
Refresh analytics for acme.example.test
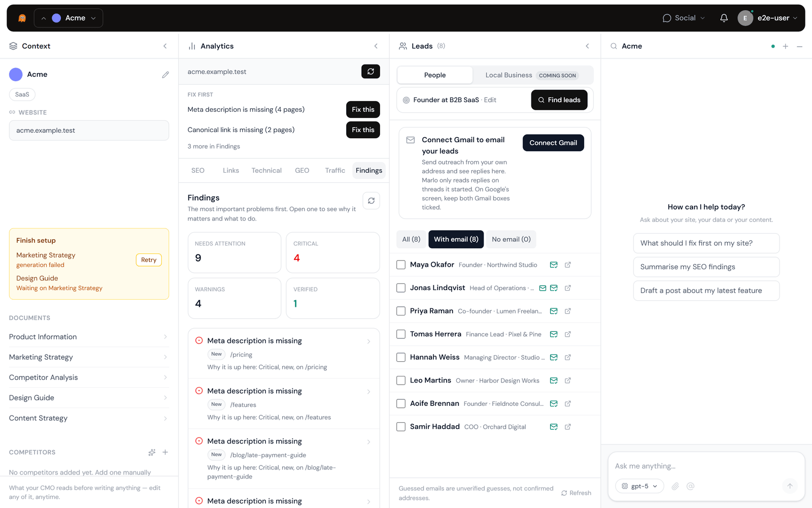click(370, 72)
